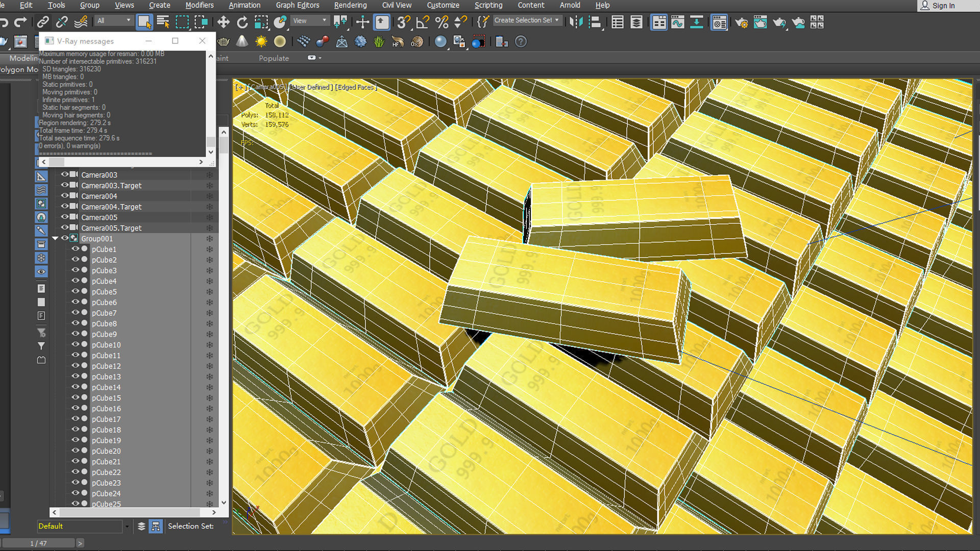
Task: Switch to the Populate ribbon tab
Action: [274, 58]
